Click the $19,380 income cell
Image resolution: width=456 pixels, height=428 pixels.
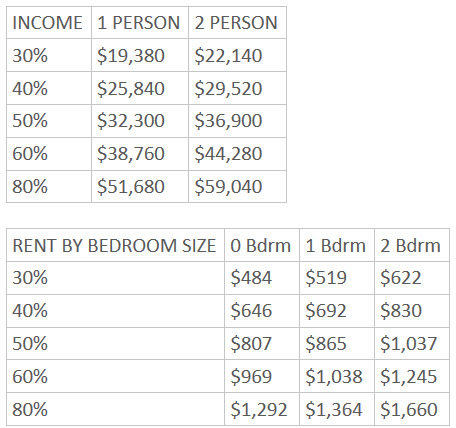click(140, 55)
